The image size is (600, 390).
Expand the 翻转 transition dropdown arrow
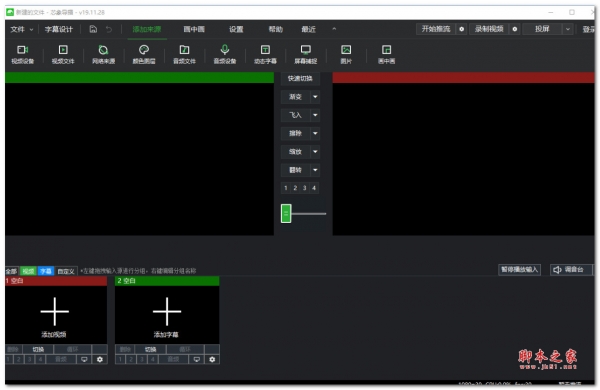click(x=315, y=170)
